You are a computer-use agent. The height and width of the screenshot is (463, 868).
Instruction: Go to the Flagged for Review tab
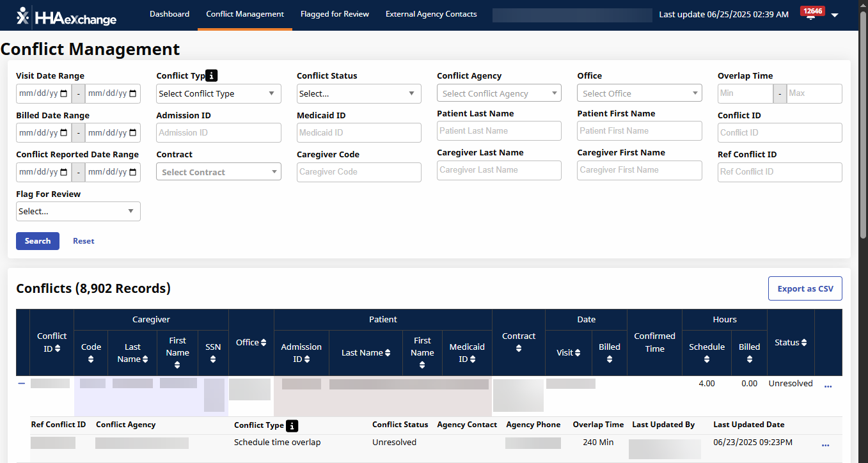[x=335, y=14]
